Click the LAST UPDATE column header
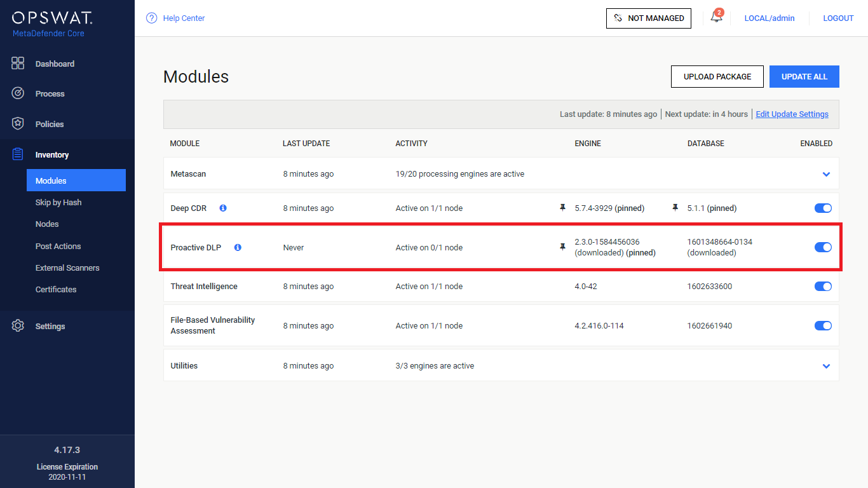This screenshot has width=868, height=488. 306,144
